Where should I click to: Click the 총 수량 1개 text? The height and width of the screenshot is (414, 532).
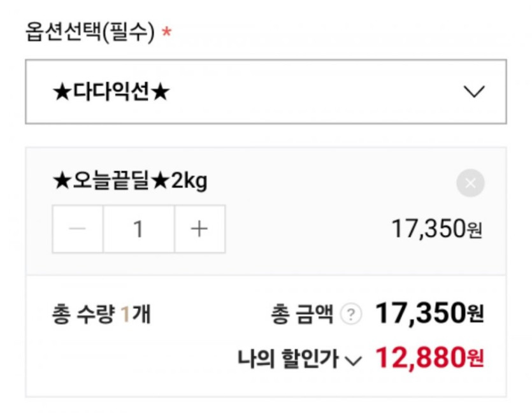click(101, 315)
